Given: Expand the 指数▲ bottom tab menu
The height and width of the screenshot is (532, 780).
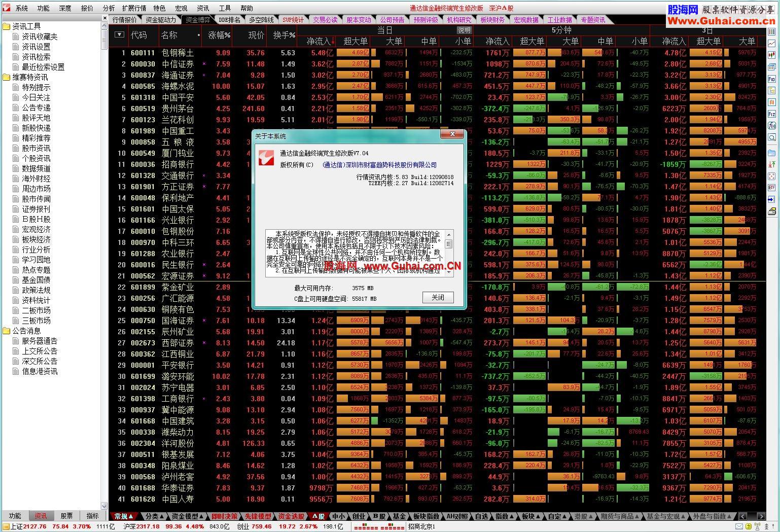Looking at the screenshot, I should point(505,516).
